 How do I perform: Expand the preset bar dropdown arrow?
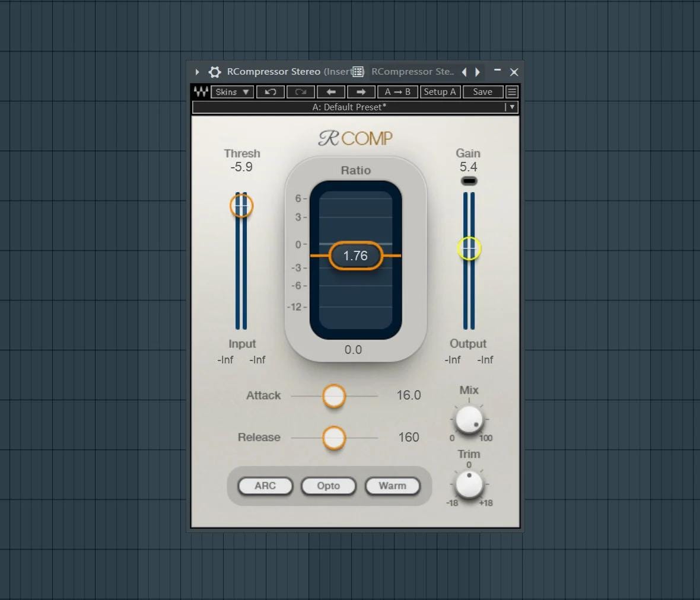512,107
